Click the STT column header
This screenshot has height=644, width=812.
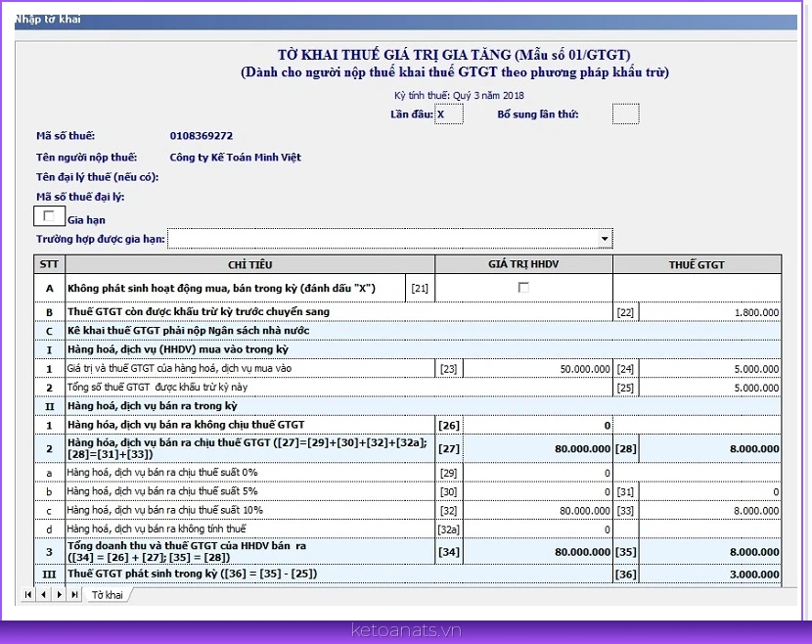click(x=49, y=264)
